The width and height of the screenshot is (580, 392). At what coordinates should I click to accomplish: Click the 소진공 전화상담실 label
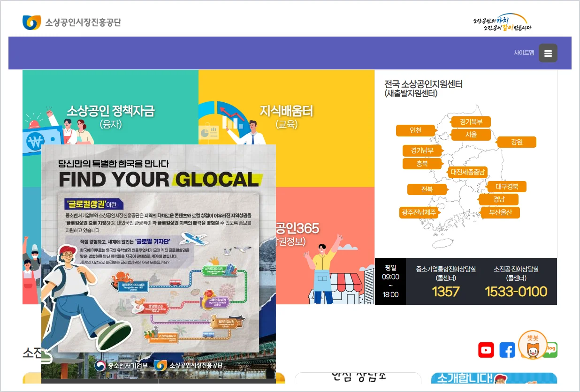[516, 273]
